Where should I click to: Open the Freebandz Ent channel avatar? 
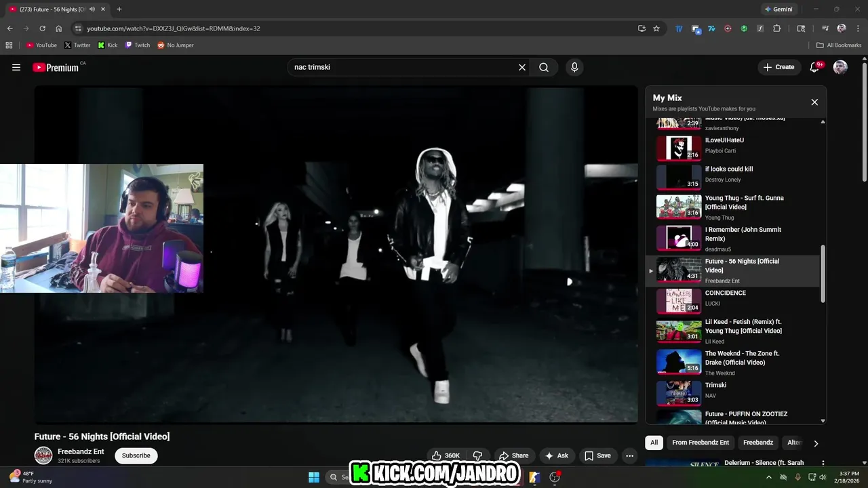[x=43, y=455]
